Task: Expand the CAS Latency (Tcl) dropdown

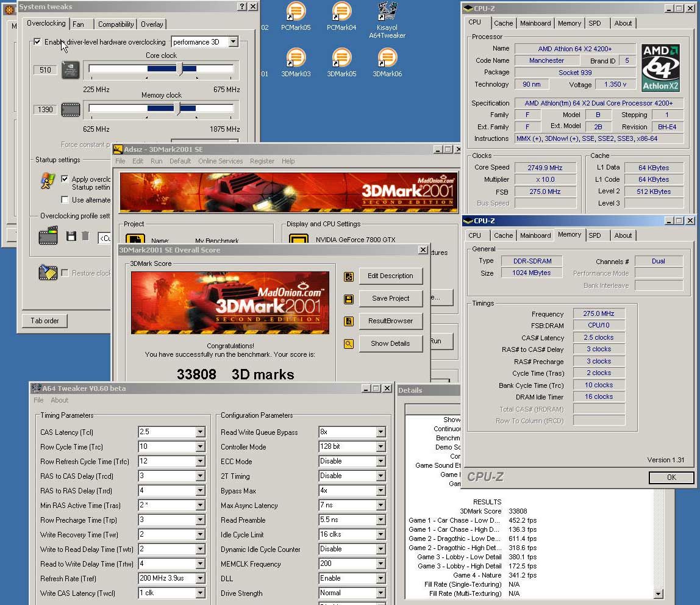Action: [x=201, y=432]
